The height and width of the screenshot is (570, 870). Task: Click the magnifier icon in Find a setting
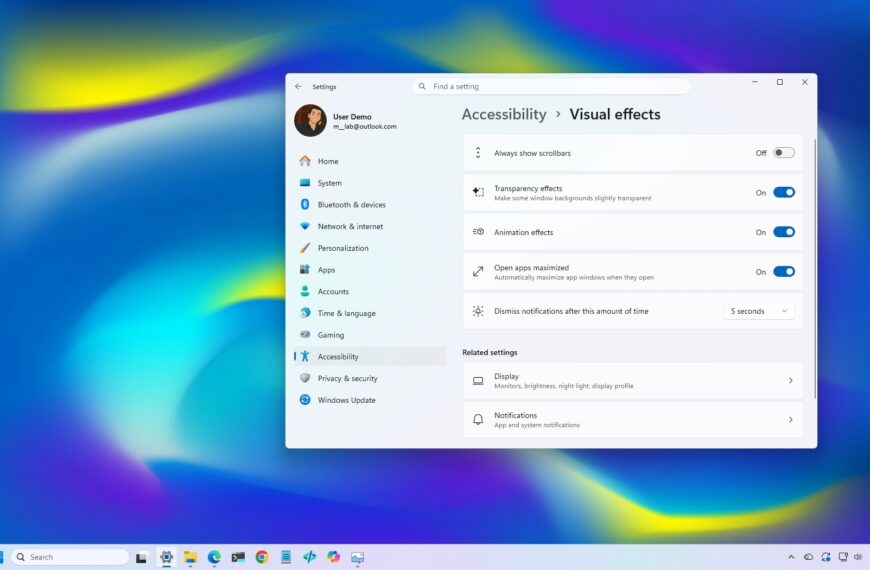pos(422,87)
